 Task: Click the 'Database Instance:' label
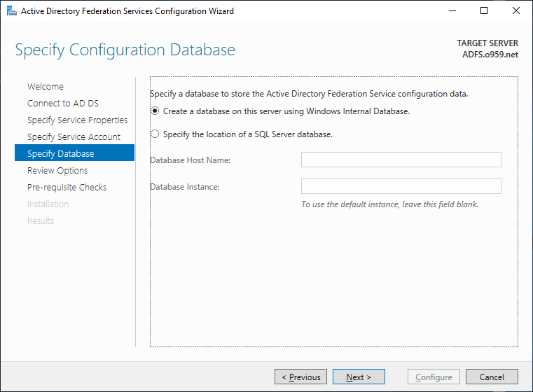pyautogui.click(x=185, y=187)
